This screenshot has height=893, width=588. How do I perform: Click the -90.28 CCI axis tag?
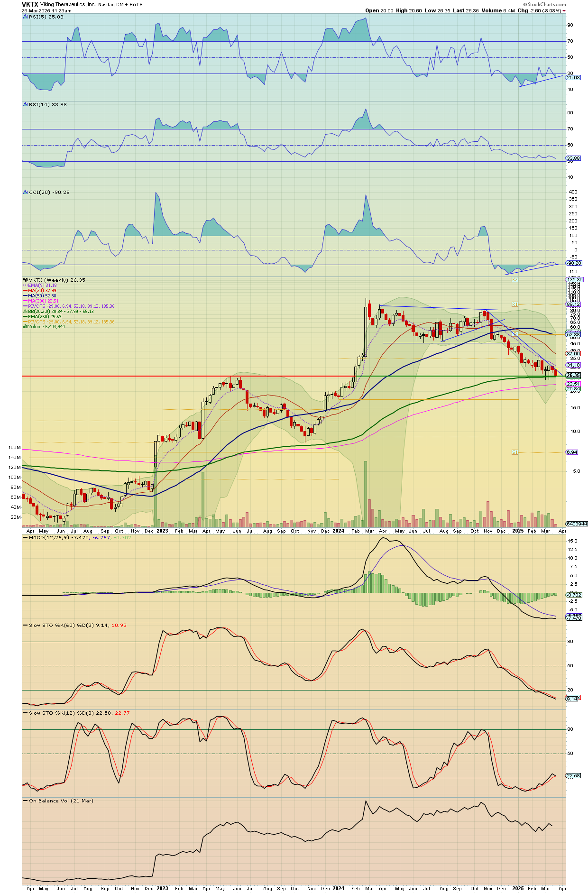click(574, 263)
